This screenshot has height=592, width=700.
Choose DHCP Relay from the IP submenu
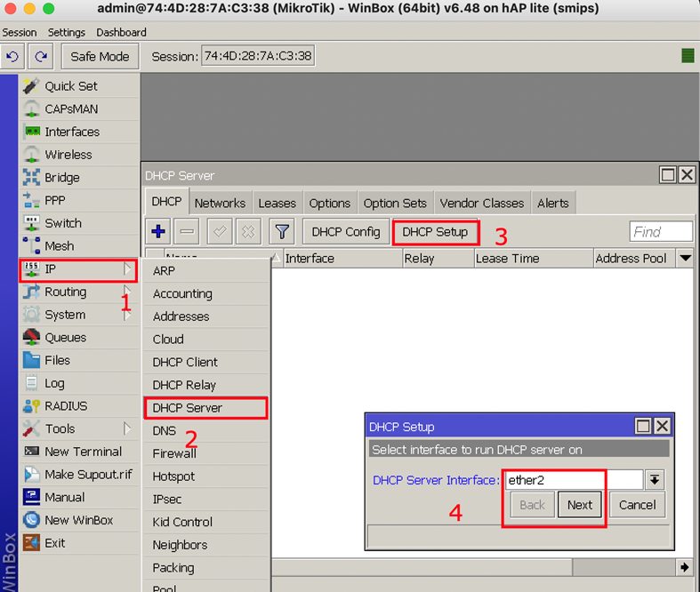tap(206, 385)
